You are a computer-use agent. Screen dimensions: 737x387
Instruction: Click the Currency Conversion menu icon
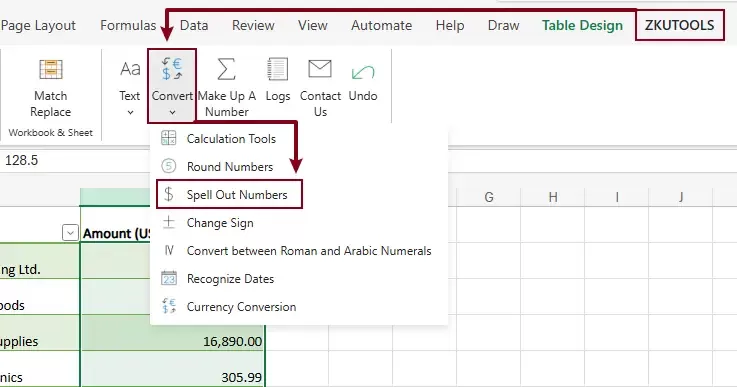[x=169, y=306]
